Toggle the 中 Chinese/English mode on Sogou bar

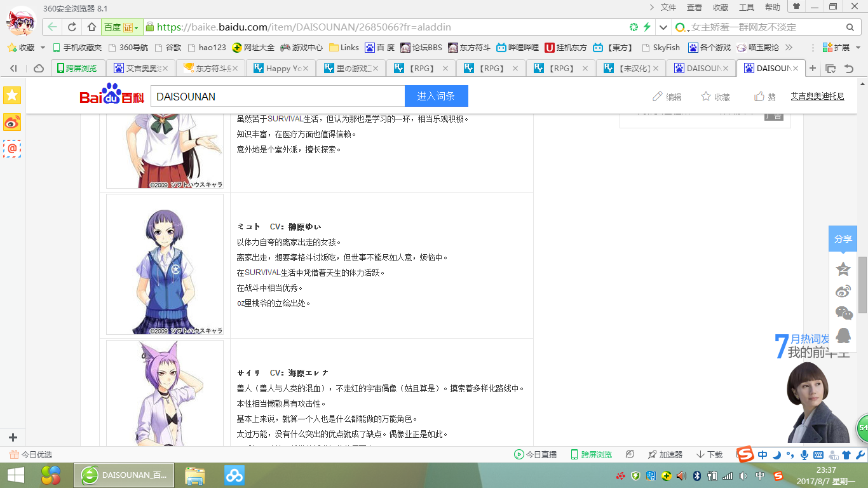point(763,454)
